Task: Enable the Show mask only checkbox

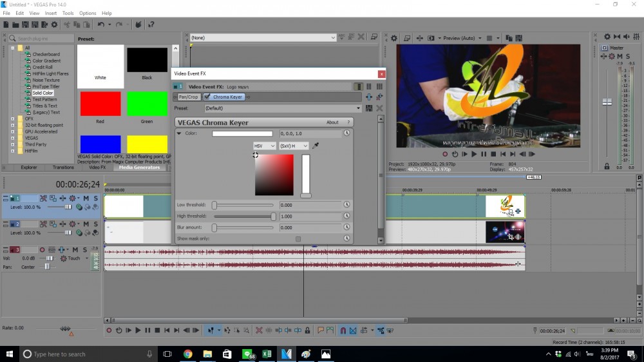Action: click(298, 239)
